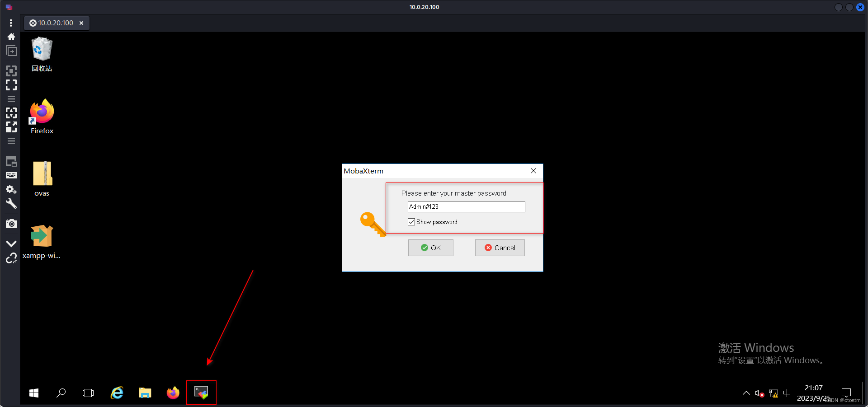The image size is (868, 407).
Task: Click the resize icon with diagonal arrow
Action: pos(11,127)
